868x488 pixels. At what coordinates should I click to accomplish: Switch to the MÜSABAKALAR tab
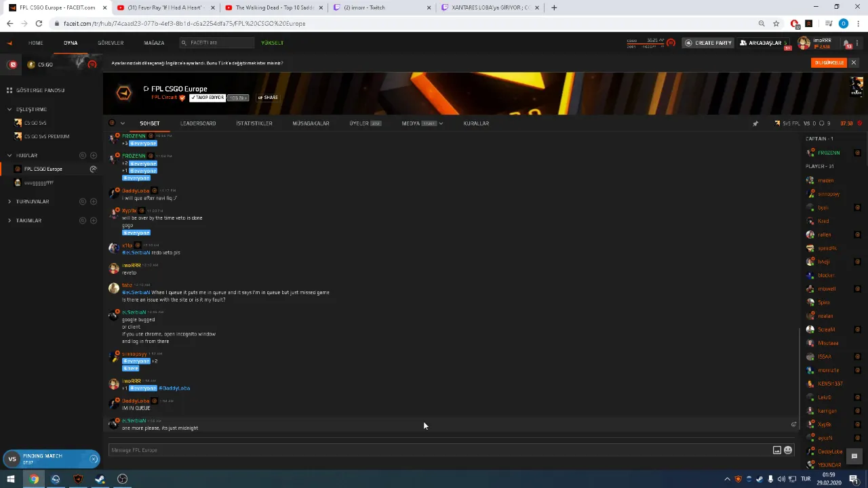coord(311,123)
